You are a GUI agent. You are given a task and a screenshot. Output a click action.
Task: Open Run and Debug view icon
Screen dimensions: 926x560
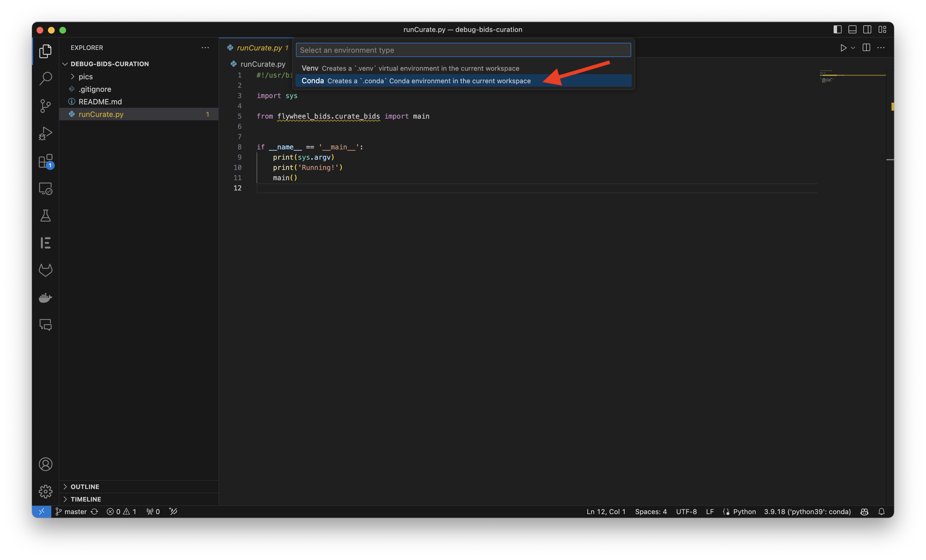[x=46, y=133]
